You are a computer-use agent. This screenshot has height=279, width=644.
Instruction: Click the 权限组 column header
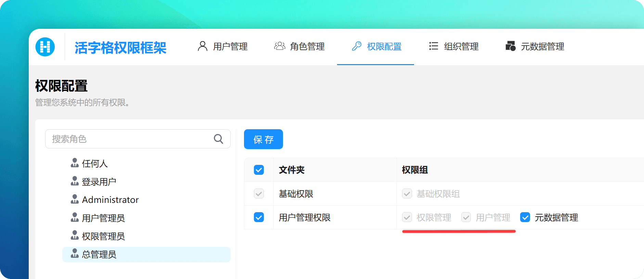point(415,170)
